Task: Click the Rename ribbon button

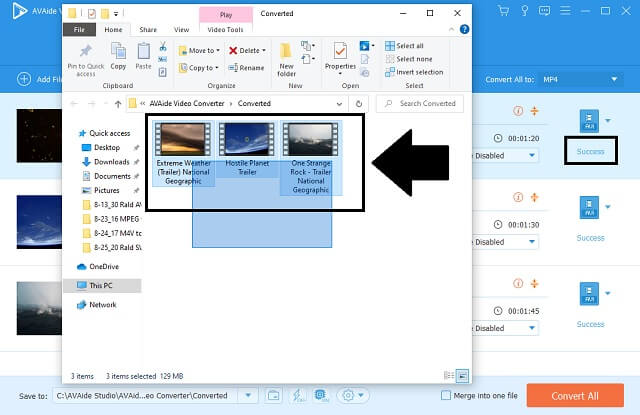Action: point(247,68)
